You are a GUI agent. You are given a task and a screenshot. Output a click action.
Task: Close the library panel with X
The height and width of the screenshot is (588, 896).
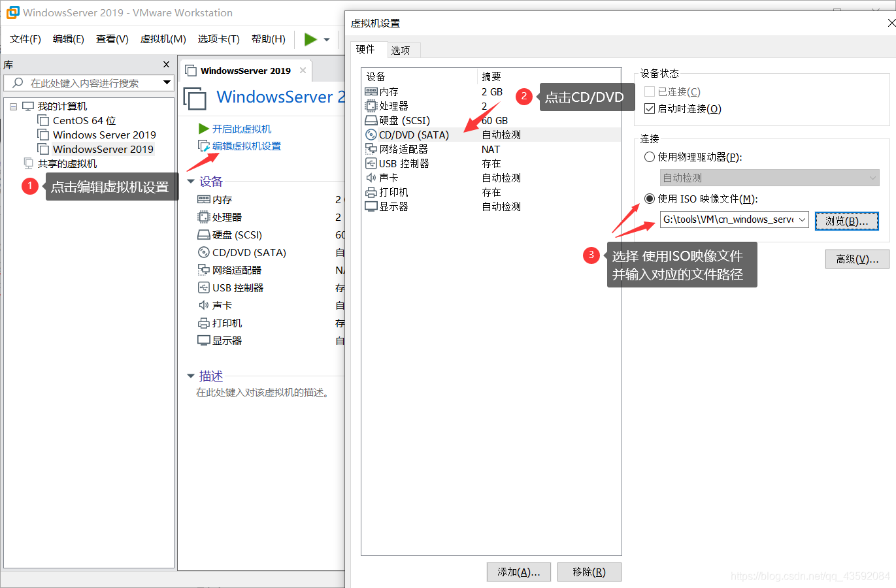(x=166, y=65)
